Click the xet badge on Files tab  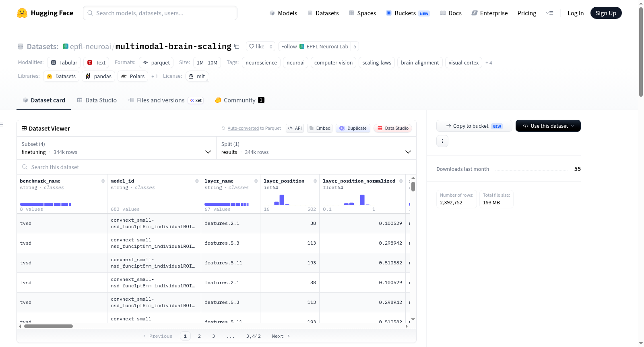pos(196,100)
